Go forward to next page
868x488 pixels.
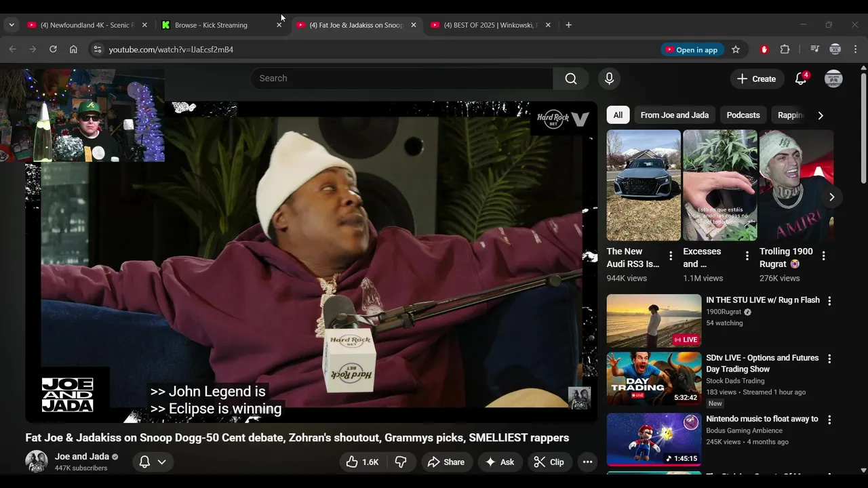[33, 49]
